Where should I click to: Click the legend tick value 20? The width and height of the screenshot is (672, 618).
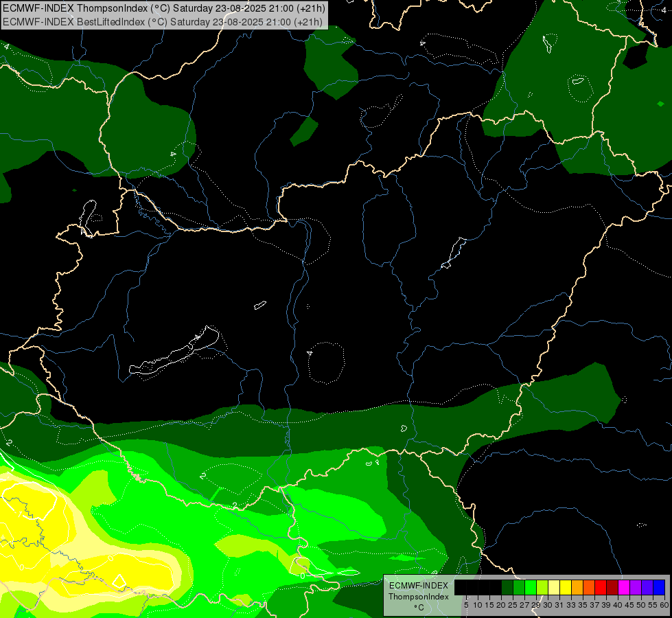[x=501, y=605]
